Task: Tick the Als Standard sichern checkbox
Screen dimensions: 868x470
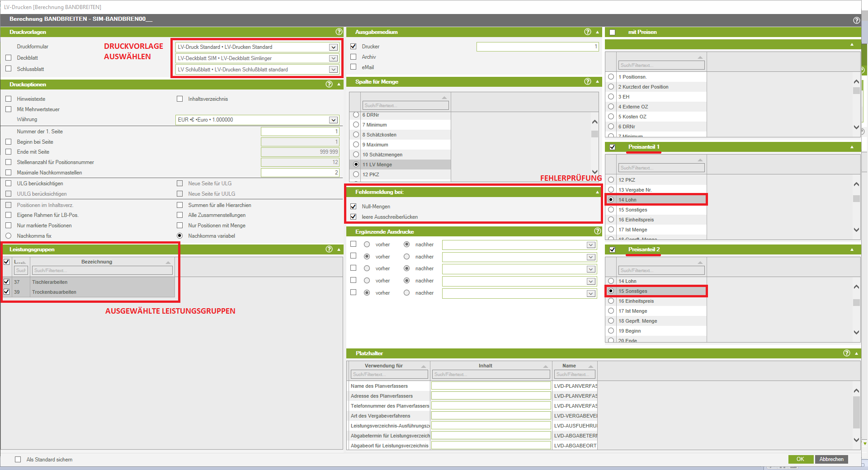Action: click(x=18, y=460)
